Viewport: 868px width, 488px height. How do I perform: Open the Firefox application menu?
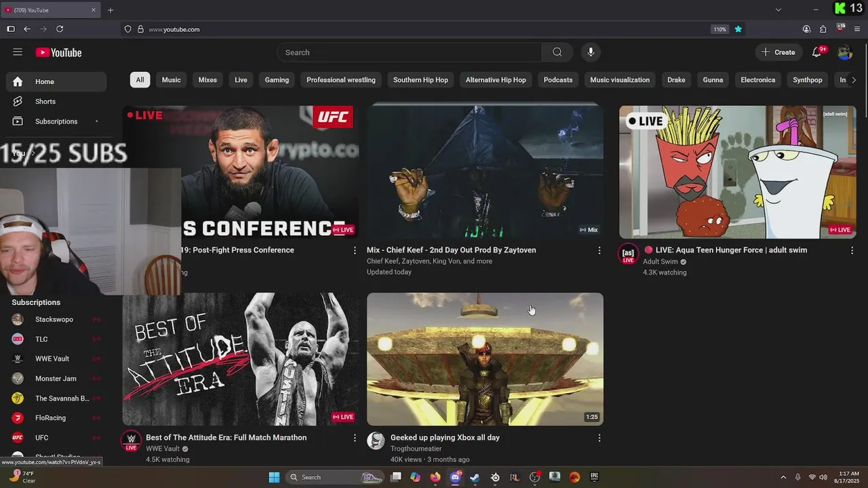(857, 29)
